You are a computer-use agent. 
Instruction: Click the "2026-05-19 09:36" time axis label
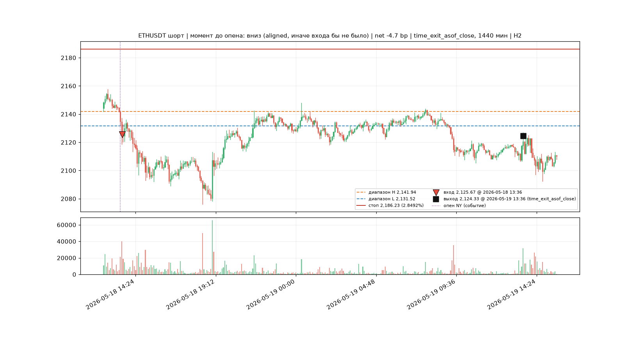coord(431,294)
